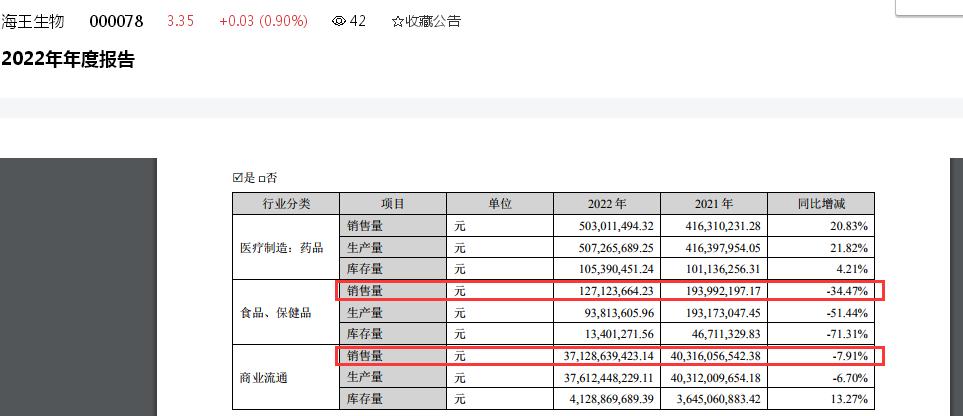The width and height of the screenshot is (963, 416).
Task: Click the eye view-count icon
Action: click(x=339, y=22)
